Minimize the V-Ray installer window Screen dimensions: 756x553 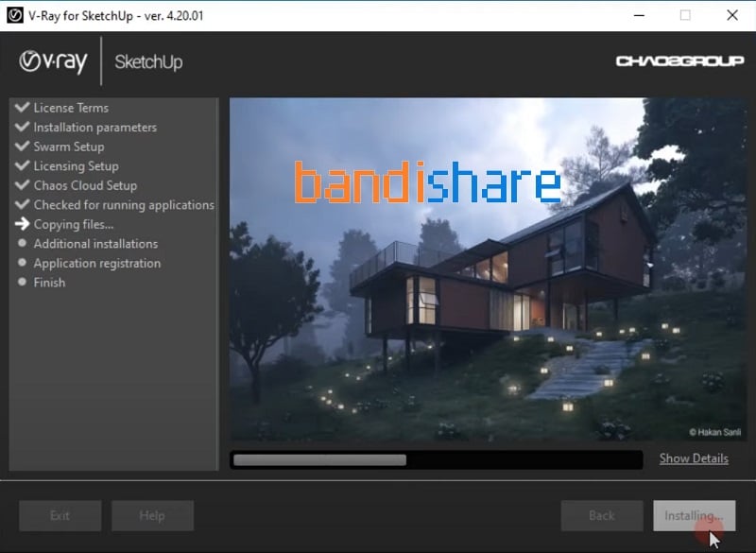click(640, 15)
